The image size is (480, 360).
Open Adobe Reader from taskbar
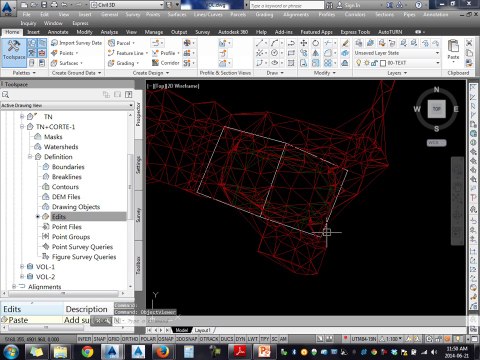(x=239, y=352)
